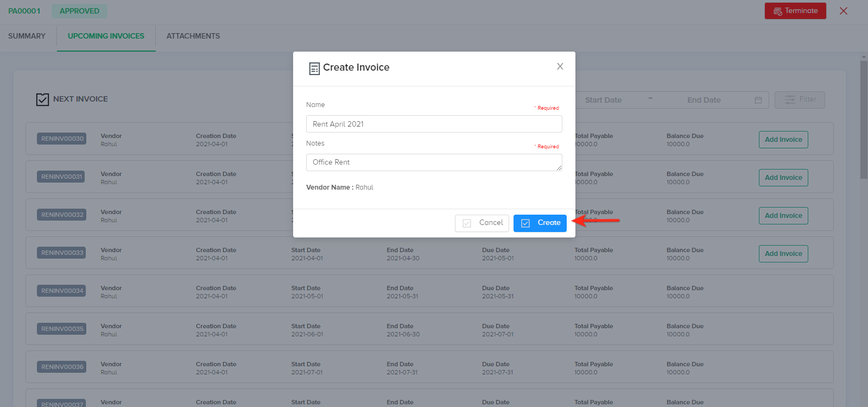Add invoice for RENINV00033
Viewport: 868px width, 407px height.
point(783,254)
